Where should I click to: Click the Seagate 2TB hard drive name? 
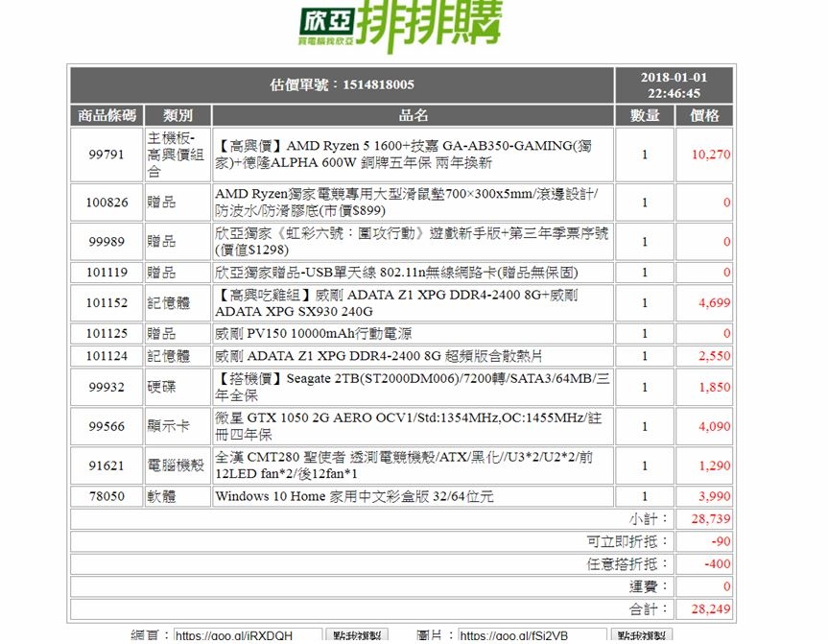tap(413, 387)
